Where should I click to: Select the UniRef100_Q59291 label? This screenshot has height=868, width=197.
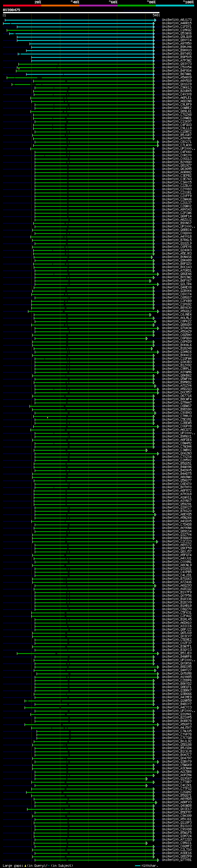[177, 504]
